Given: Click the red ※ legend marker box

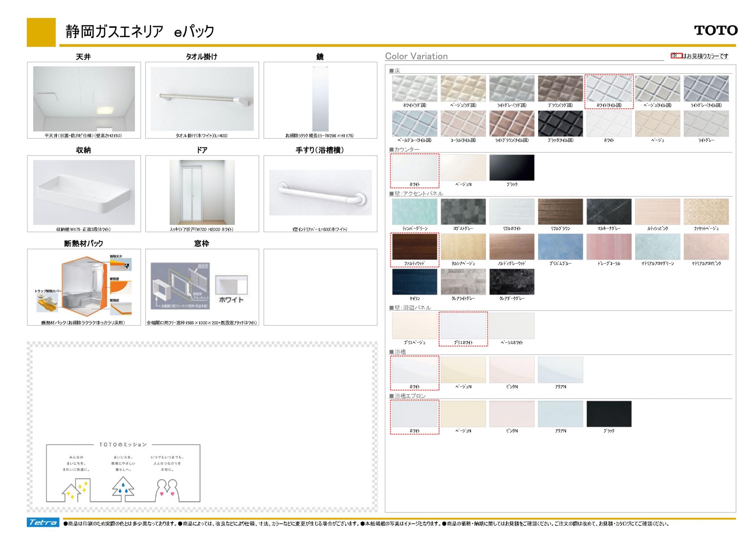Looking at the screenshot, I should [676, 56].
